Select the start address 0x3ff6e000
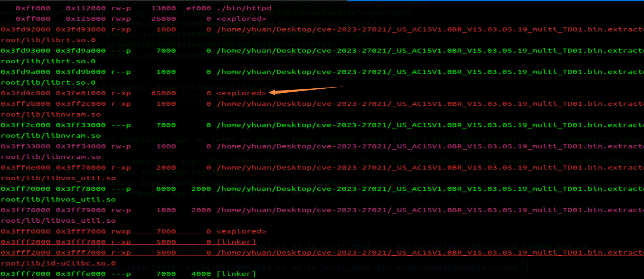 pyautogui.click(x=26, y=168)
